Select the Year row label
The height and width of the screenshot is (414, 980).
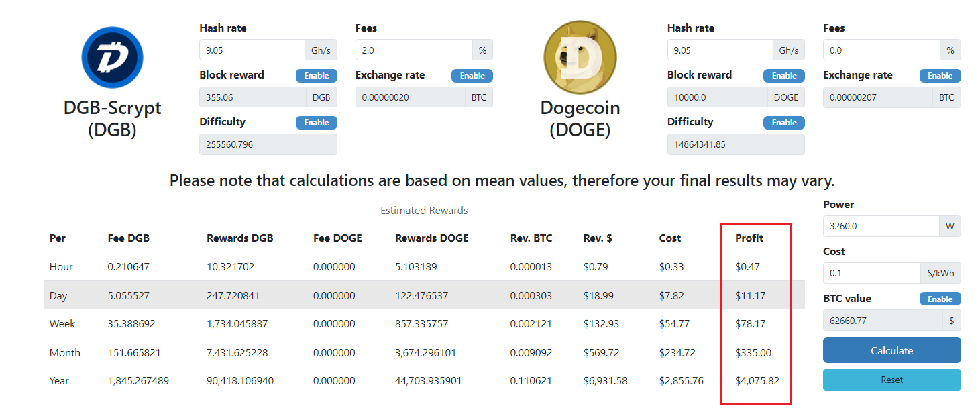59,381
